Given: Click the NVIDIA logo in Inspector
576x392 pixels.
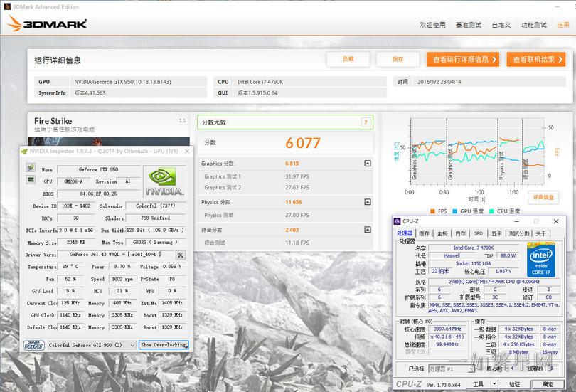Looking at the screenshot, I should [164, 181].
